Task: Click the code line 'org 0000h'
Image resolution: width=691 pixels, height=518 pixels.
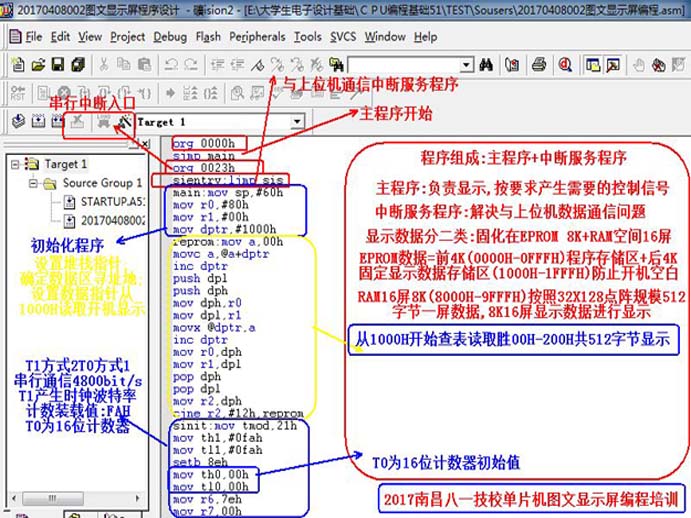Action: pyautogui.click(x=204, y=144)
